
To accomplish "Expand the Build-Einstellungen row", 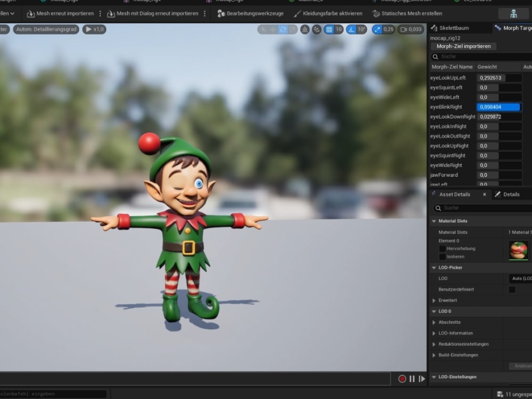I will point(434,355).
